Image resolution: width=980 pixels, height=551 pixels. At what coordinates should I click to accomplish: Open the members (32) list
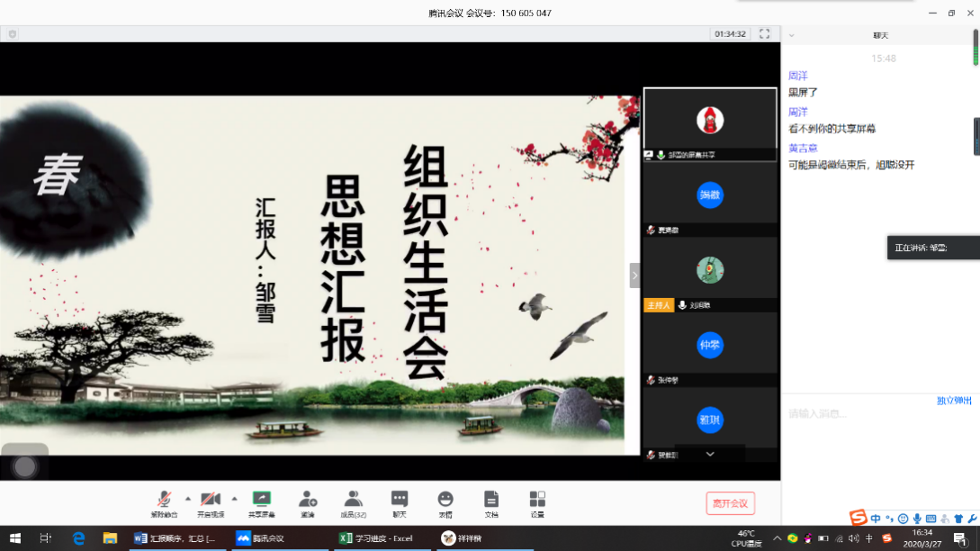click(353, 500)
